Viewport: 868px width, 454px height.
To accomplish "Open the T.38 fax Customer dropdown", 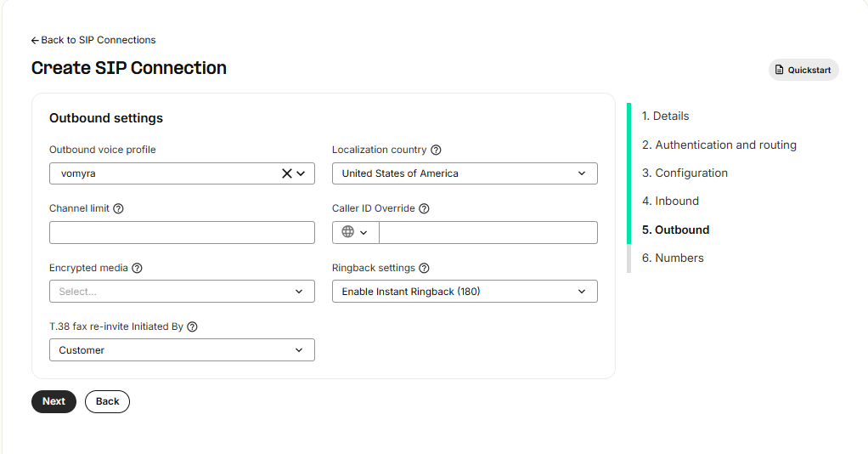I will coord(182,350).
